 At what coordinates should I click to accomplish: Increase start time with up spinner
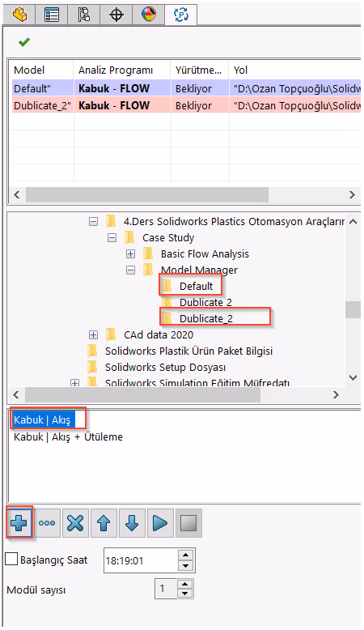(x=185, y=555)
